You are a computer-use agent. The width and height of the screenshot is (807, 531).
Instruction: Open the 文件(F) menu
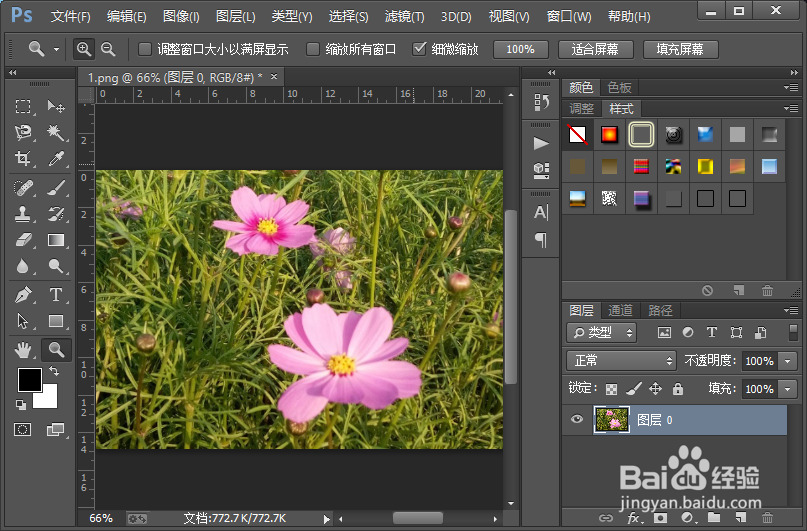71,16
